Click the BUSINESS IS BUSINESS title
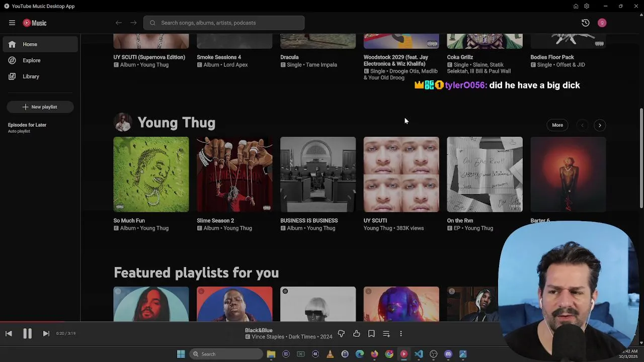The height and width of the screenshot is (362, 644). pos(309,221)
